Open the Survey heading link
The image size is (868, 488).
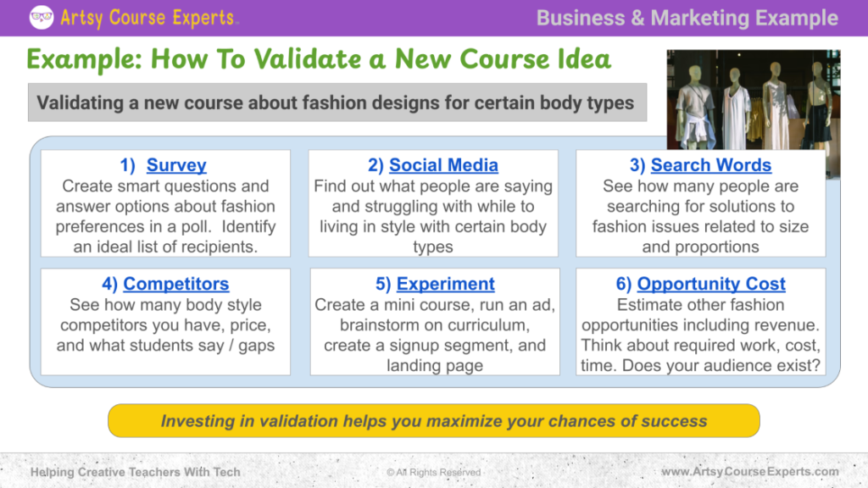click(176, 165)
